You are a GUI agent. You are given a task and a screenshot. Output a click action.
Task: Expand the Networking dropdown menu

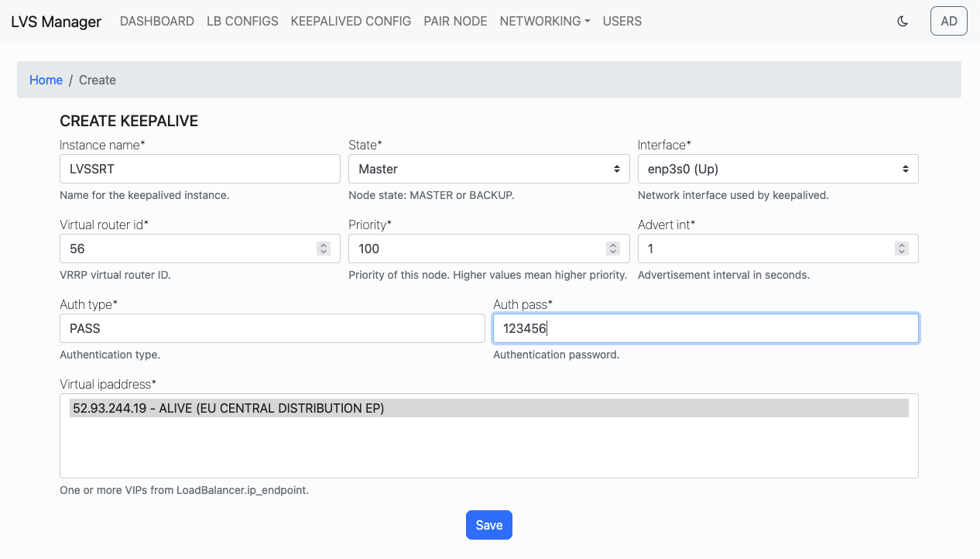coord(545,22)
